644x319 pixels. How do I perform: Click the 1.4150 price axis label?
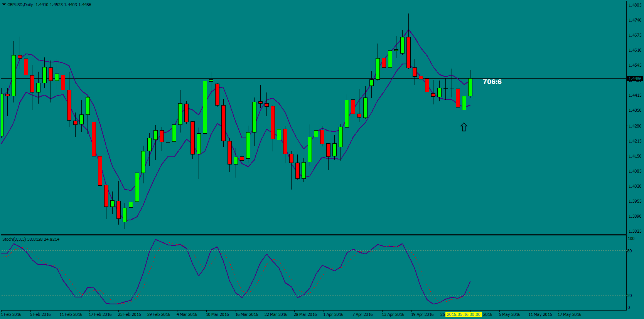pos(635,156)
